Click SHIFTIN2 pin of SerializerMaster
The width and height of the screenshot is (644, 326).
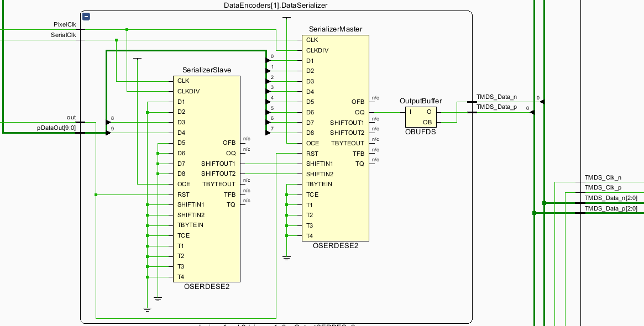320,173
